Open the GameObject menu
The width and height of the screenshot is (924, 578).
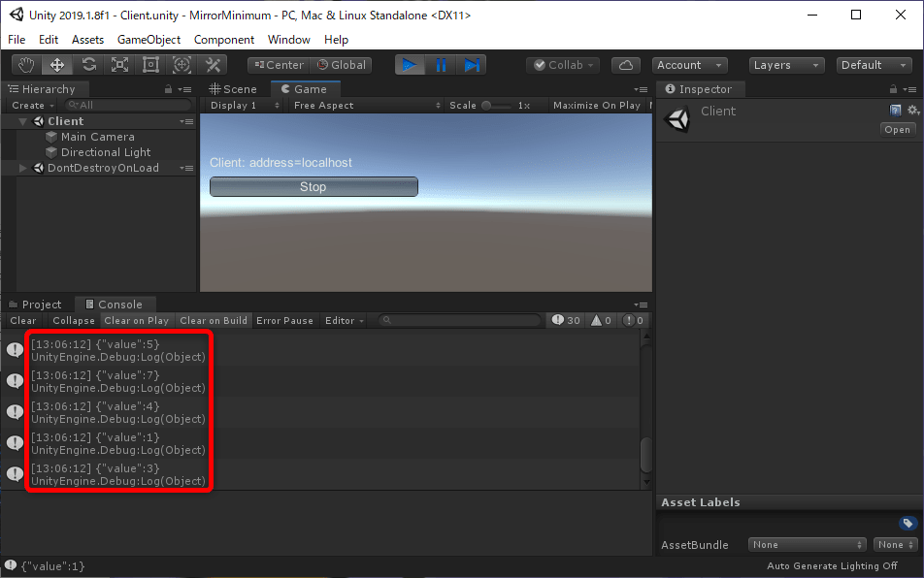click(x=149, y=40)
